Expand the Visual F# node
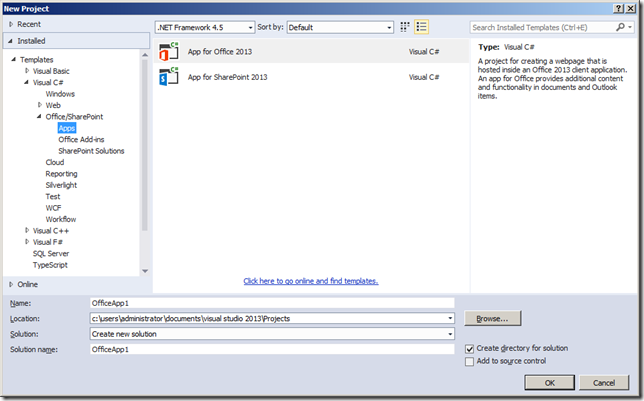Screen dimensions: 644x401 pos(27,242)
